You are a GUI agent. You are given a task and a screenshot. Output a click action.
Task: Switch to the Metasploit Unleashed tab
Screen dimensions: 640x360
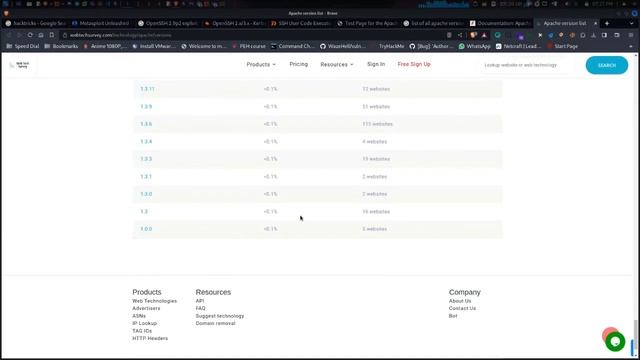[x=101, y=24]
